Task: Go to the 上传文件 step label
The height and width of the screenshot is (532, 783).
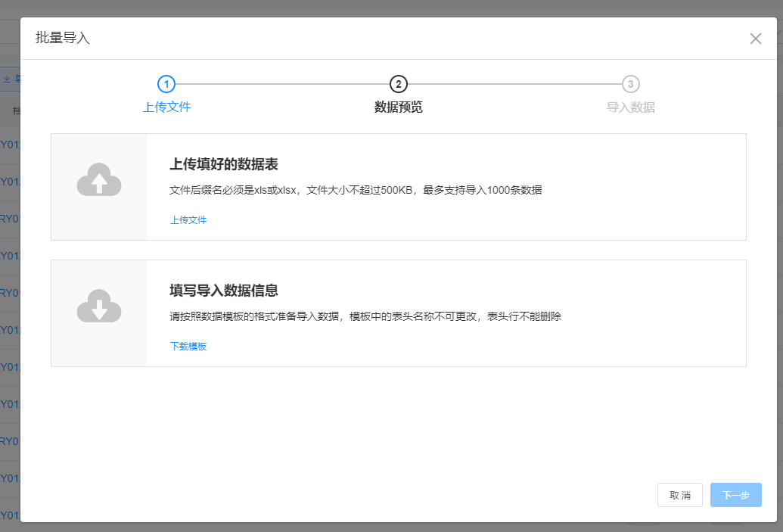Action: coord(166,107)
